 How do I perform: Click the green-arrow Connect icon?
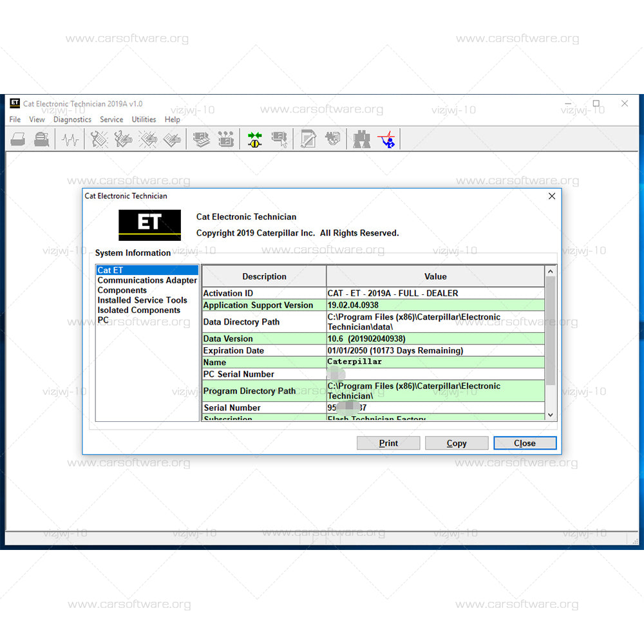(x=254, y=140)
